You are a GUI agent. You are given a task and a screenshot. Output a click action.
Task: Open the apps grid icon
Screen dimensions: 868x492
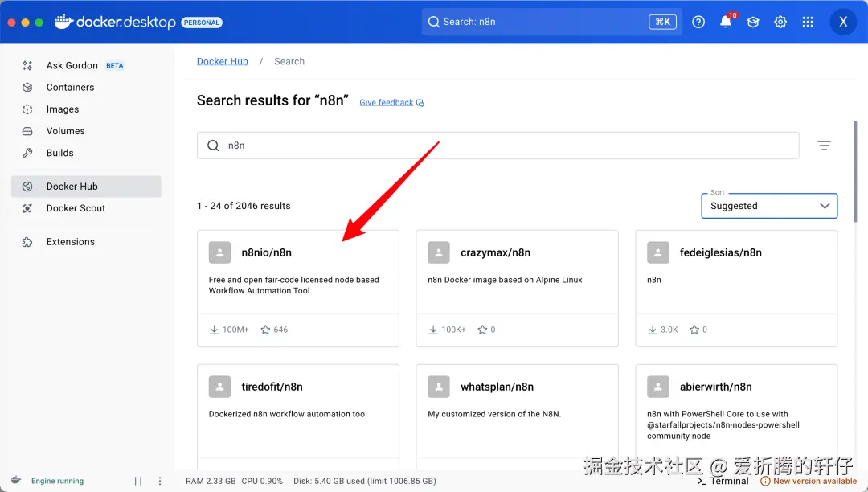808,23
